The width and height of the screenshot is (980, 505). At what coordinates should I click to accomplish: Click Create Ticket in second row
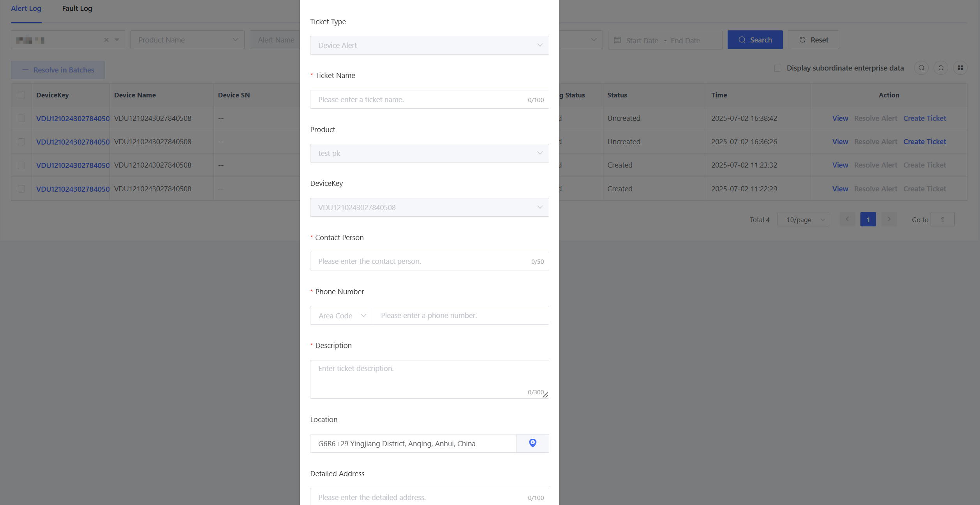pos(924,142)
